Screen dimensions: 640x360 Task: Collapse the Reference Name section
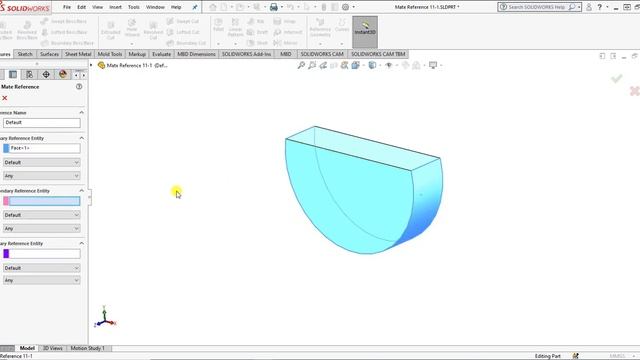[82, 112]
